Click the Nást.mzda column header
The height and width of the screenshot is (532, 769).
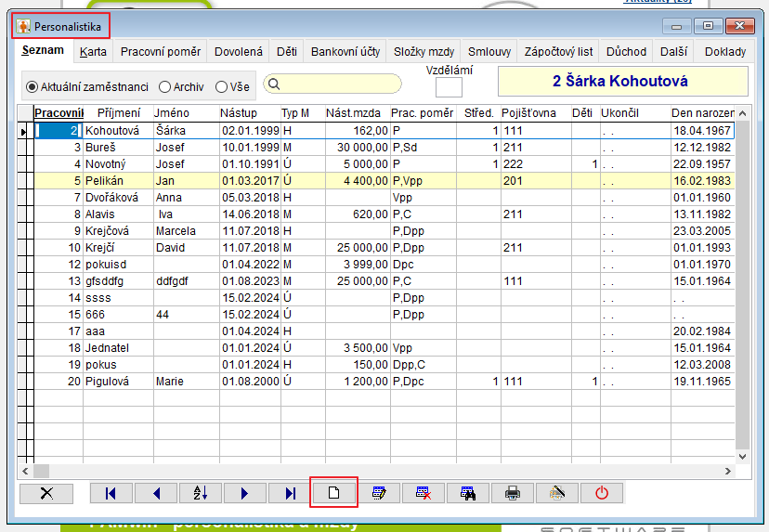(x=358, y=113)
